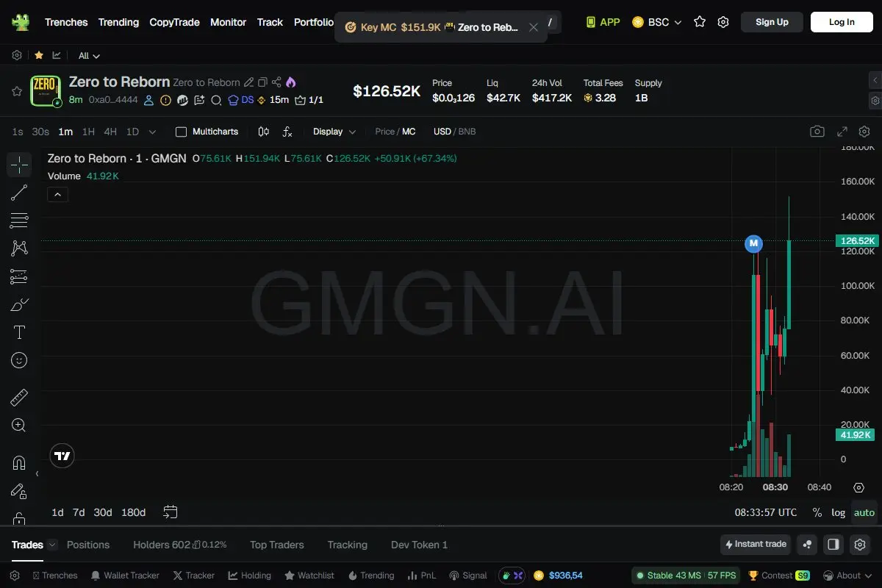Open chart settings gear in the chart toolbar
This screenshot has height=588, width=882.
tap(864, 132)
